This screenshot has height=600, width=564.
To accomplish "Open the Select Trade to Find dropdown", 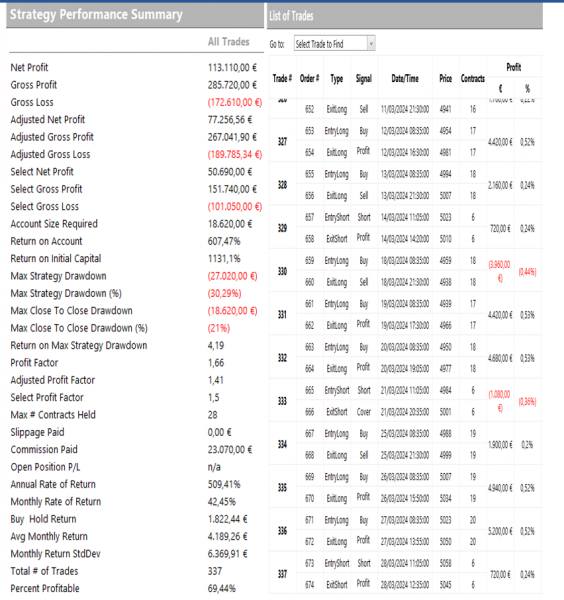I will 334,44.
